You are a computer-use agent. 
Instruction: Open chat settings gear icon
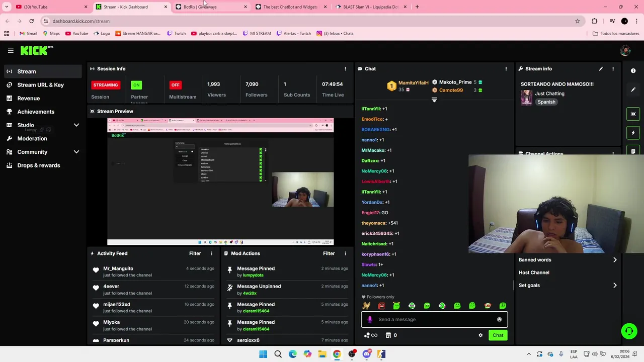(x=480, y=335)
